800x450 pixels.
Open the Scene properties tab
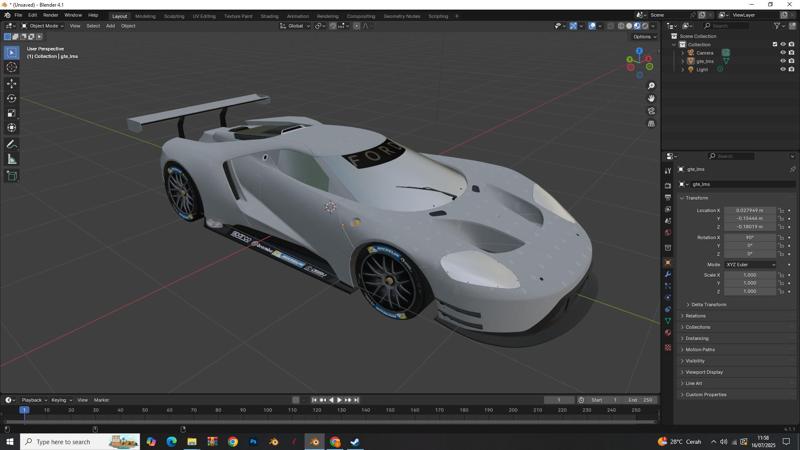pyautogui.click(x=668, y=221)
